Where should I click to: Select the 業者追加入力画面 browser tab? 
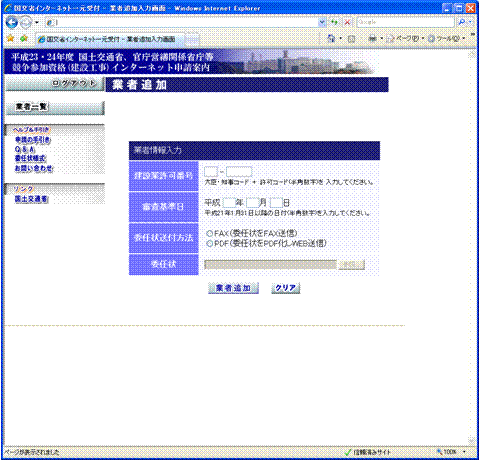click(x=110, y=39)
